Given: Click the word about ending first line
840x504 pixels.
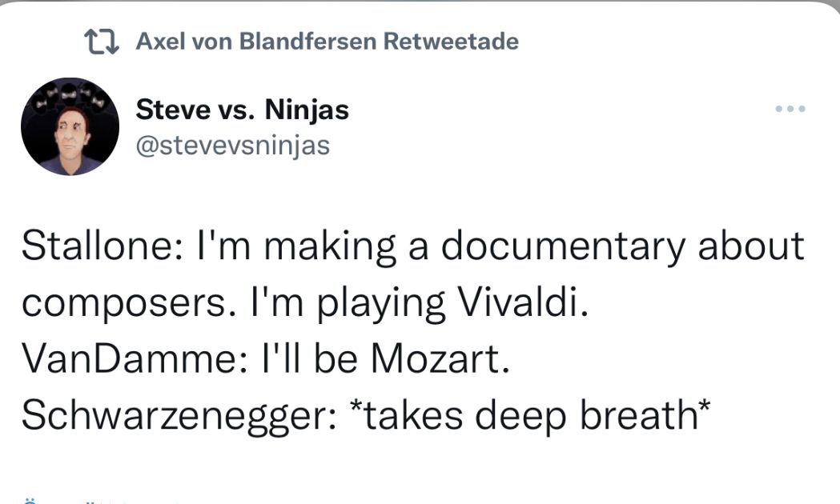Looking at the screenshot, I should coord(750,246).
